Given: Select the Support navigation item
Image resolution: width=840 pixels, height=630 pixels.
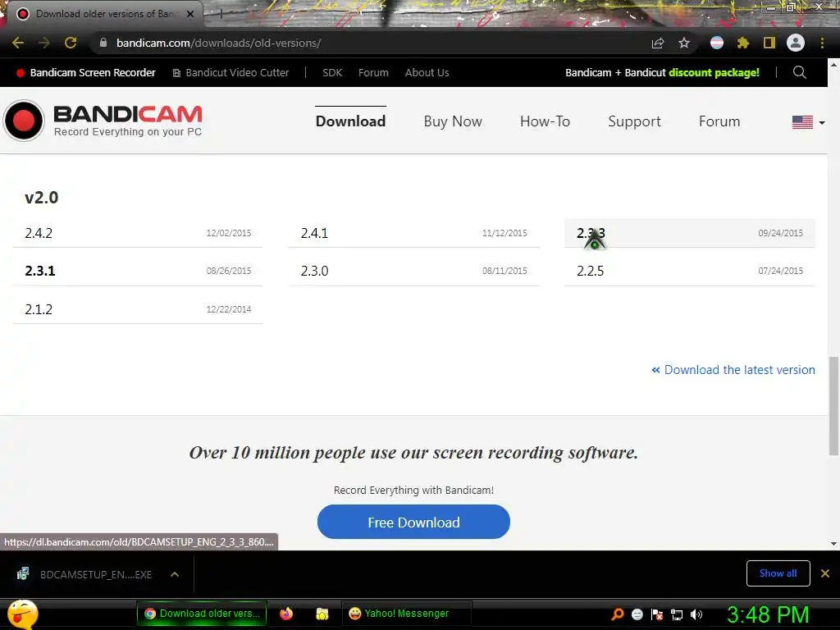Looking at the screenshot, I should (x=634, y=121).
